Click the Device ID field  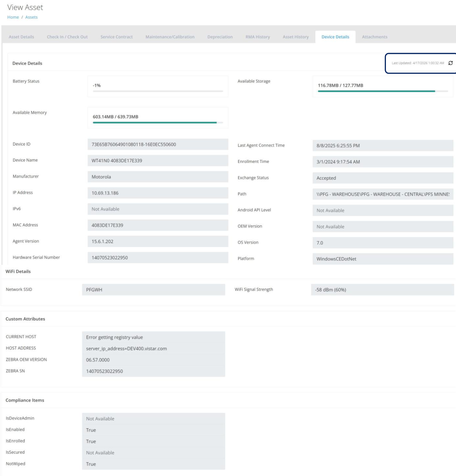158,145
